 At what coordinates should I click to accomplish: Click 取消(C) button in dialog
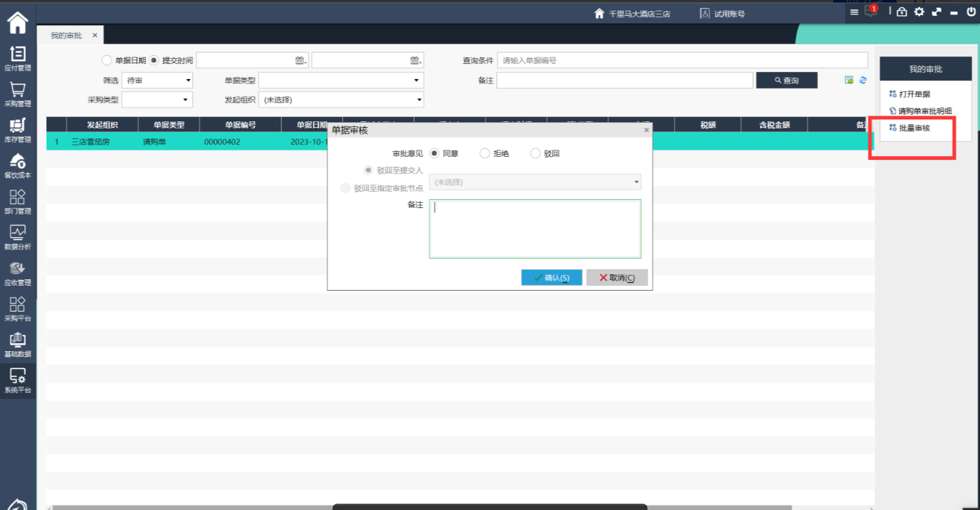tap(616, 278)
